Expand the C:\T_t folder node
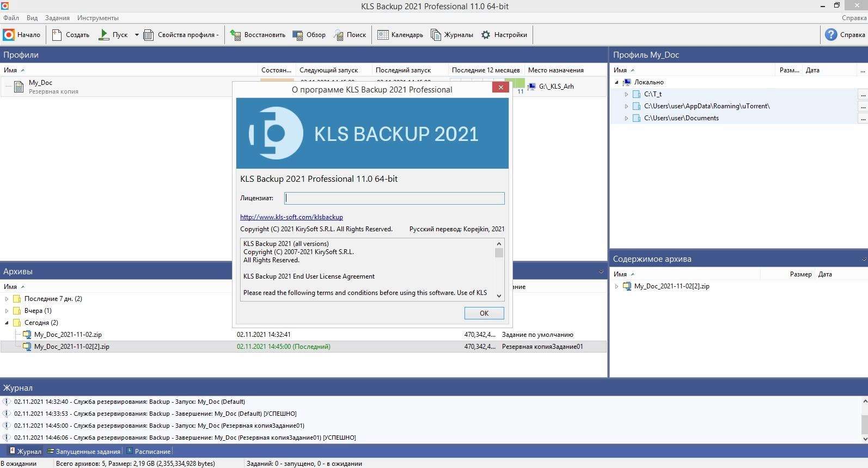The height and width of the screenshot is (468, 868). click(x=626, y=94)
